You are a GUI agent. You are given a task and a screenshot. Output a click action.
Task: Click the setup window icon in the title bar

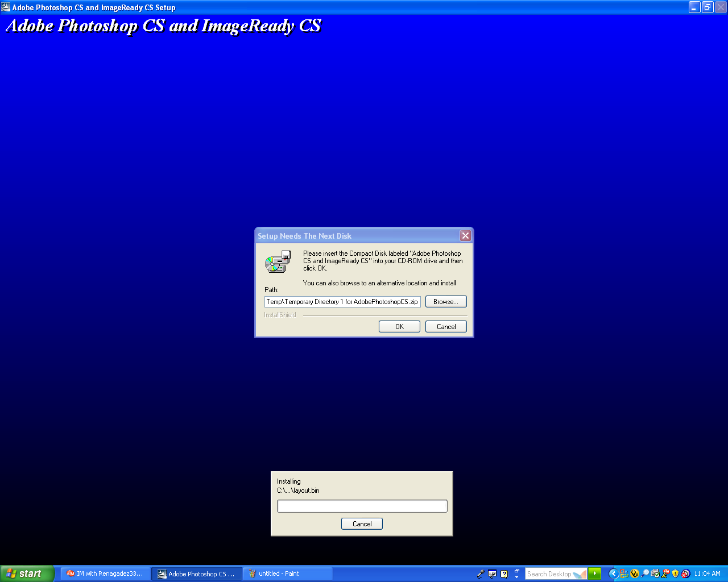tap(6, 7)
